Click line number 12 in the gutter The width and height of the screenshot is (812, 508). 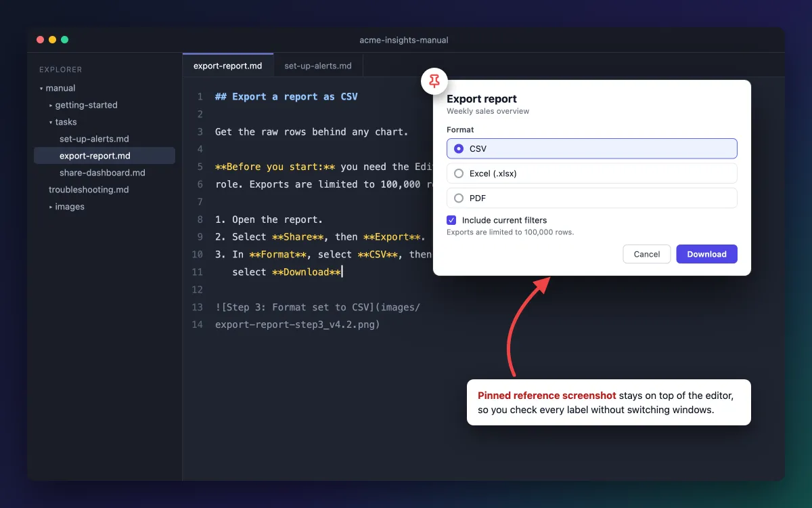coord(197,290)
